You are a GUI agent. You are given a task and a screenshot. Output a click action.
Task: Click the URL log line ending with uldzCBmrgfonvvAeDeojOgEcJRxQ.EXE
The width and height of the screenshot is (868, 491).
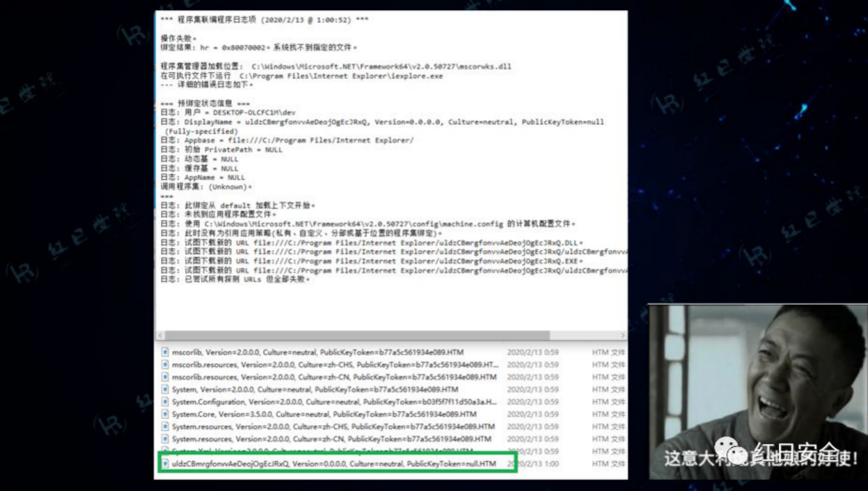tap(372, 261)
